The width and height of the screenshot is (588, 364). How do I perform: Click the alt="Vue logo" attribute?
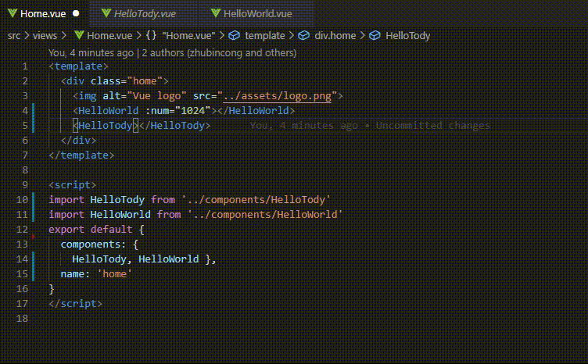(145, 96)
